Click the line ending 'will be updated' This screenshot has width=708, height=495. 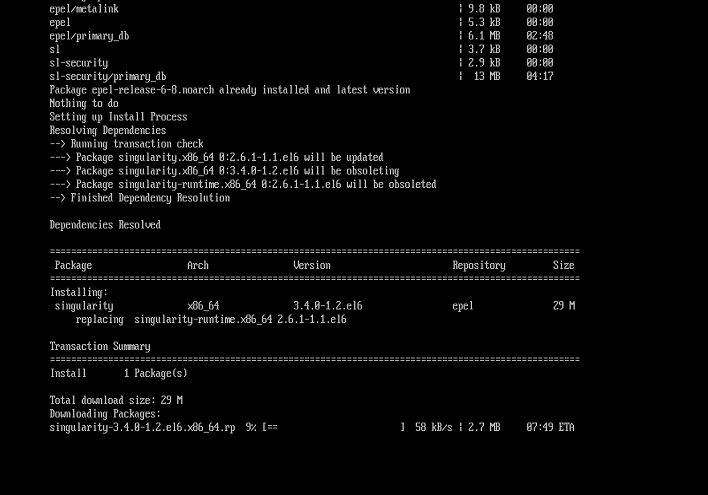click(217, 158)
